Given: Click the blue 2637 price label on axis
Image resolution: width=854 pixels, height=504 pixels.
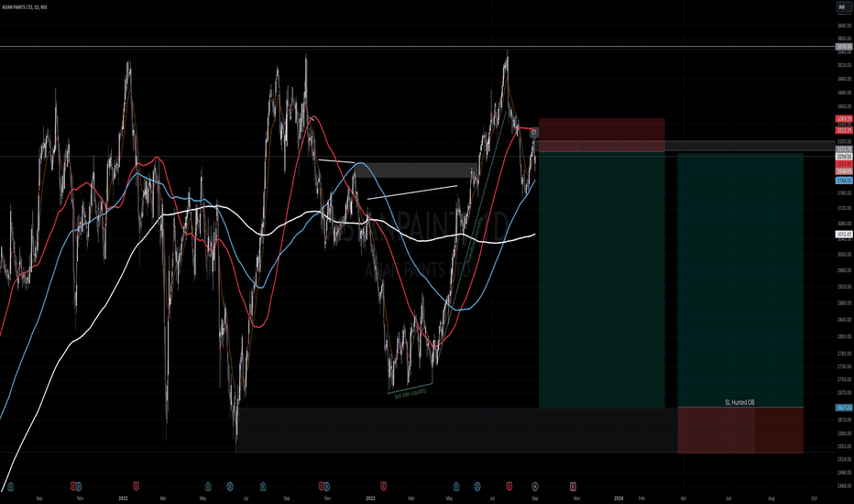Looking at the screenshot, I should pos(844,408).
